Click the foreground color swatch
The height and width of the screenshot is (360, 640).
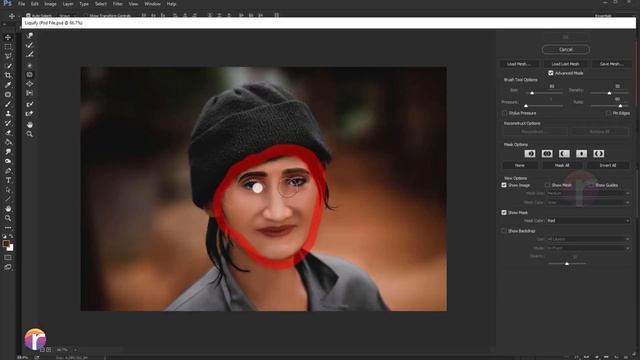6,244
